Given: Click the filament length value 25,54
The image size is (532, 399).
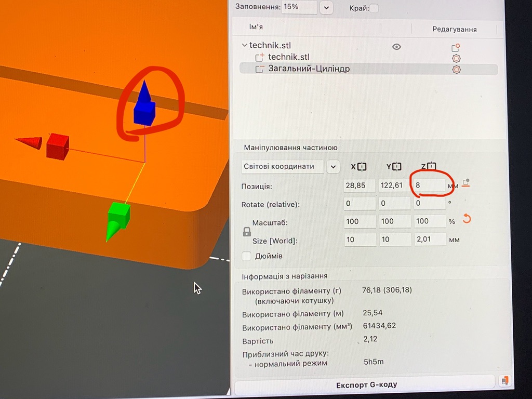Looking at the screenshot, I should coord(373,313).
